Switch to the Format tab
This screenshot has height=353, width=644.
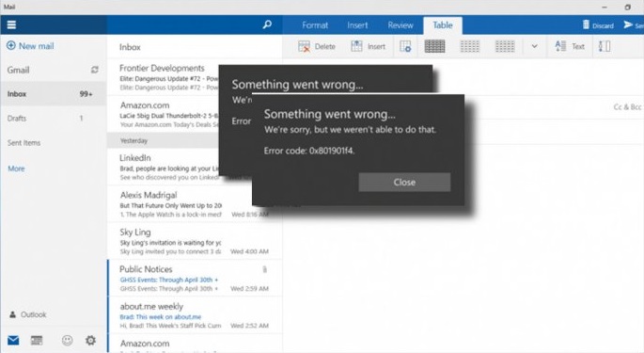click(x=315, y=25)
